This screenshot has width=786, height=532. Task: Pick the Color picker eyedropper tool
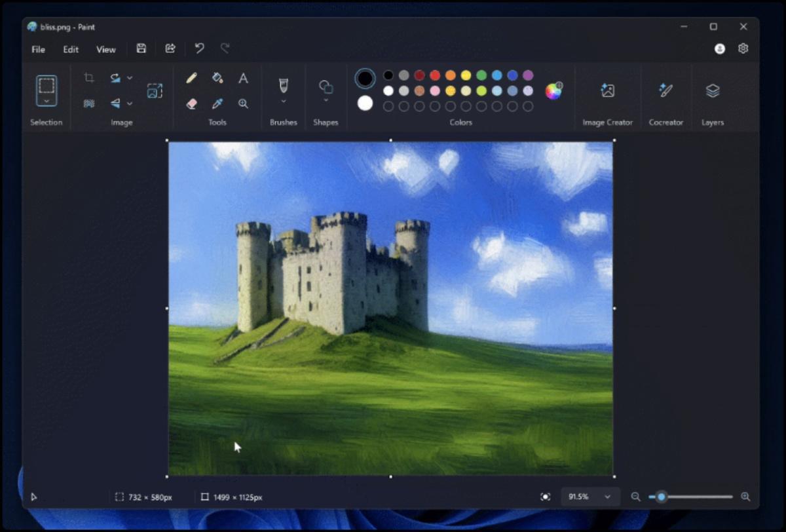(217, 104)
